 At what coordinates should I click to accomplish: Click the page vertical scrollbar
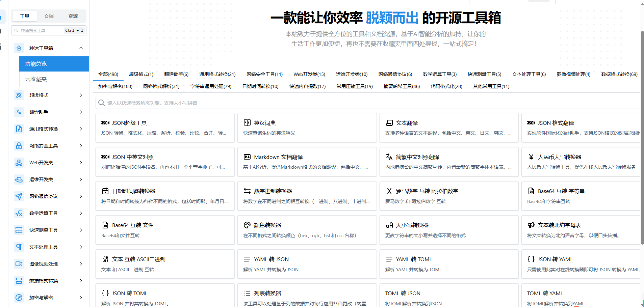coord(642,138)
